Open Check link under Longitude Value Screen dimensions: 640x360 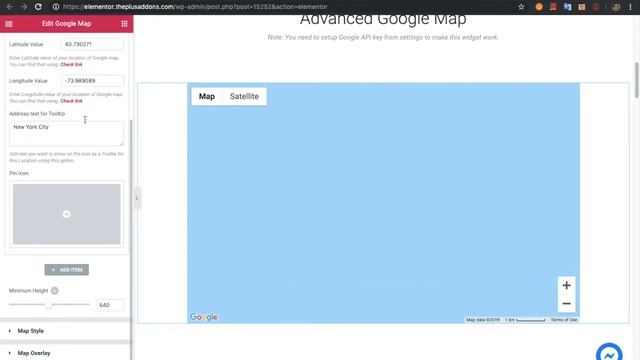click(71, 101)
